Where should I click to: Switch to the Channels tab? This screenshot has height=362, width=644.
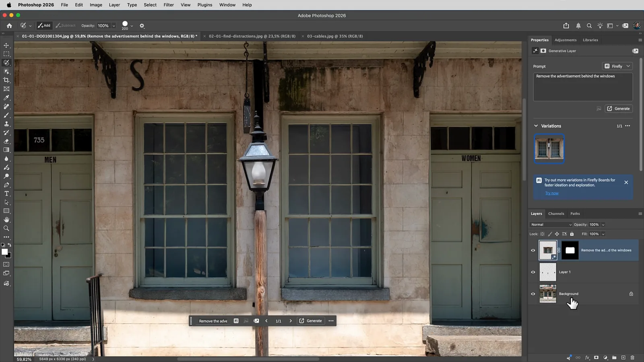pyautogui.click(x=556, y=214)
